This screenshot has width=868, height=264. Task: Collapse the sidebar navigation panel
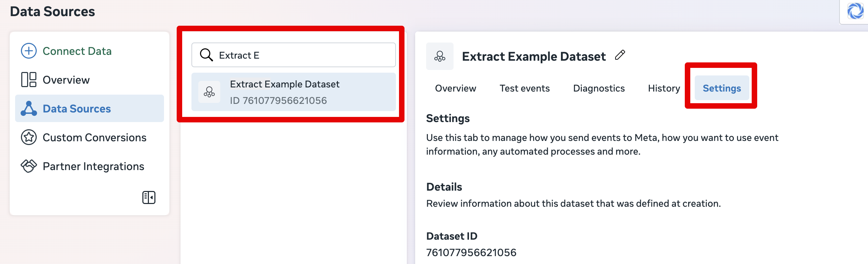point(149,197)
